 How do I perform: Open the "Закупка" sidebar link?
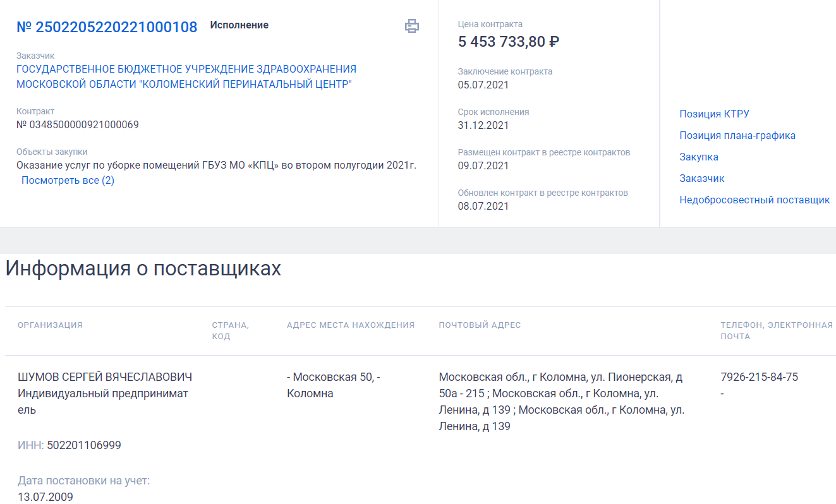coord(698,157)
